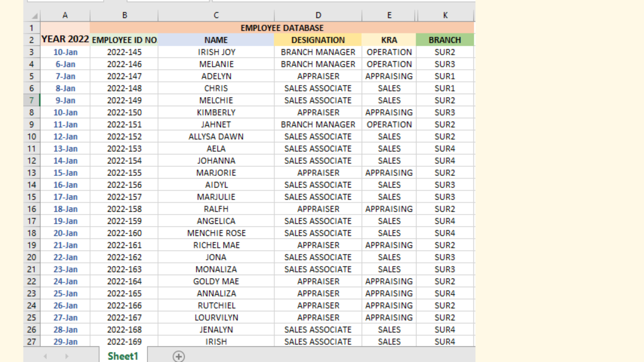Select the name cell JENALYN
Viewport: 644px width, 362px height.
coord(216,330)
